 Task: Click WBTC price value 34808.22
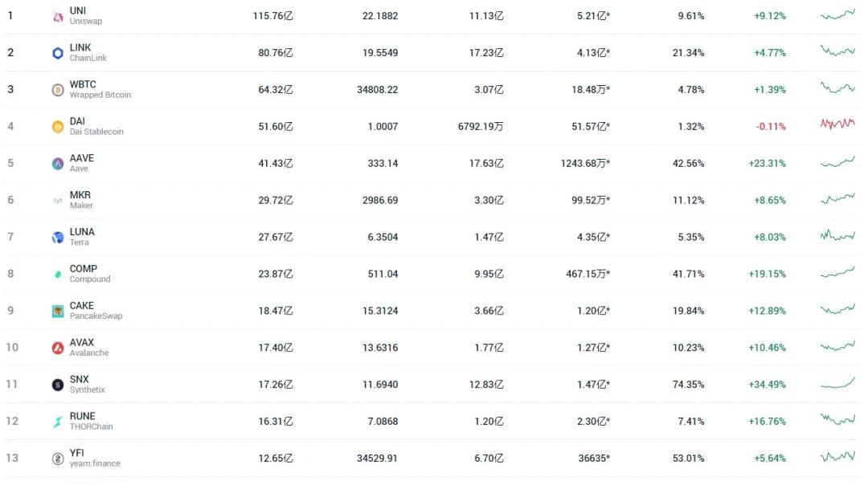[377, 90]
